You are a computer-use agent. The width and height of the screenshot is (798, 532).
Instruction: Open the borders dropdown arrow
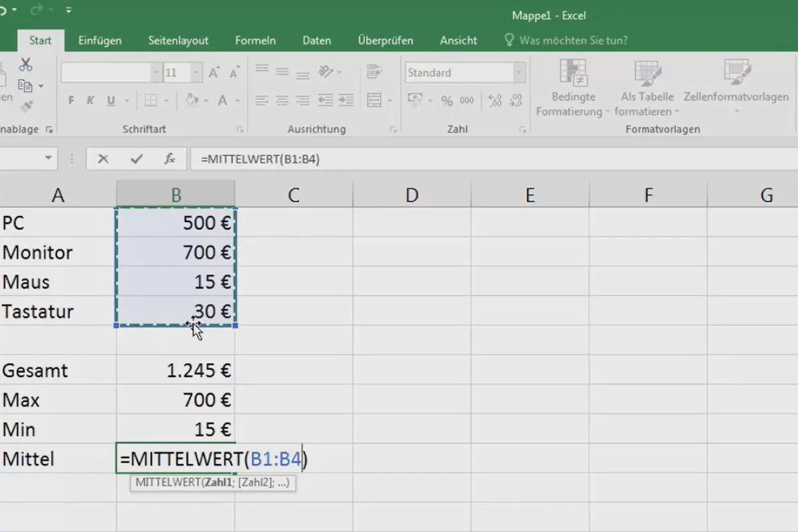166,101
